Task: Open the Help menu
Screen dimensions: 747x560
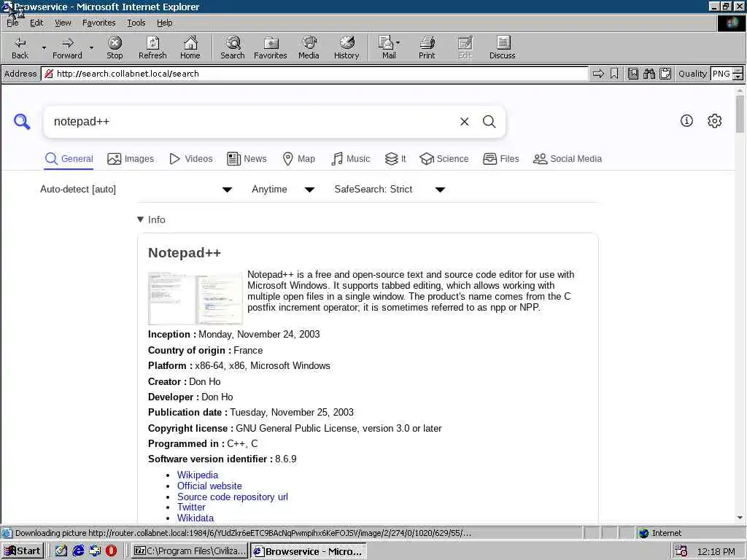Action: coord(165,23)
